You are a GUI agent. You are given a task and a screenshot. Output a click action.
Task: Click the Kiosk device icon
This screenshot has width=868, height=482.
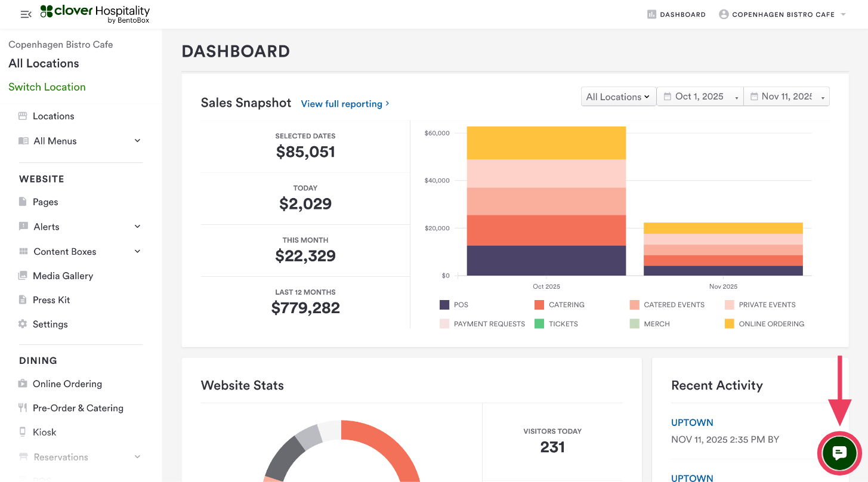coord(23,432)
